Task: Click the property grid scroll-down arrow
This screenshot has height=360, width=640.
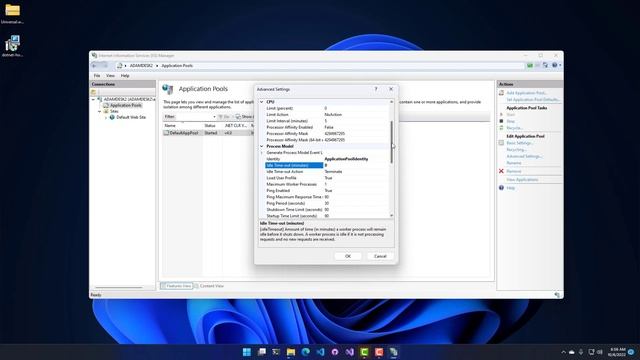Action: (x=392, y=215)
